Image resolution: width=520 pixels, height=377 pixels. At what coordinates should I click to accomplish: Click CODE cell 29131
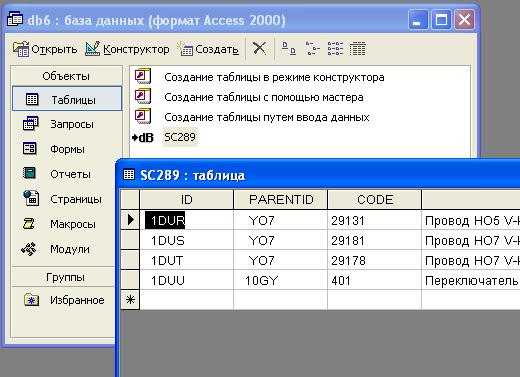(375, 220)
